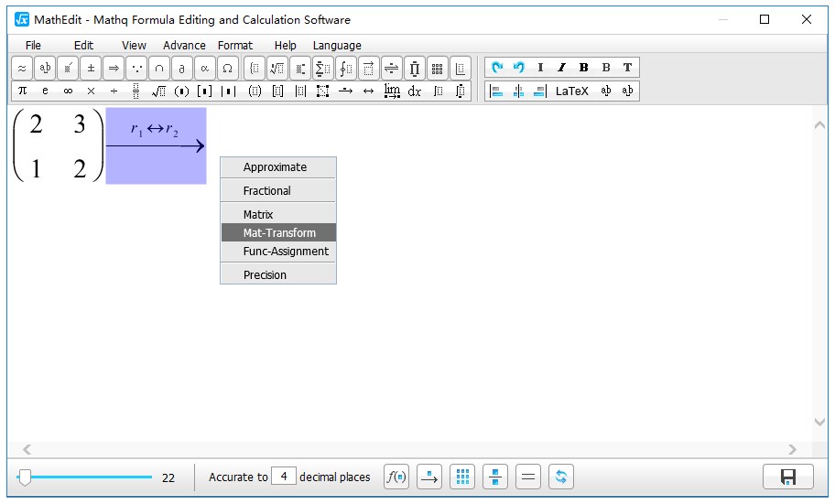Toggle T text mode
Viewport: 835px width, 504px height.
[x=627, y=67]
